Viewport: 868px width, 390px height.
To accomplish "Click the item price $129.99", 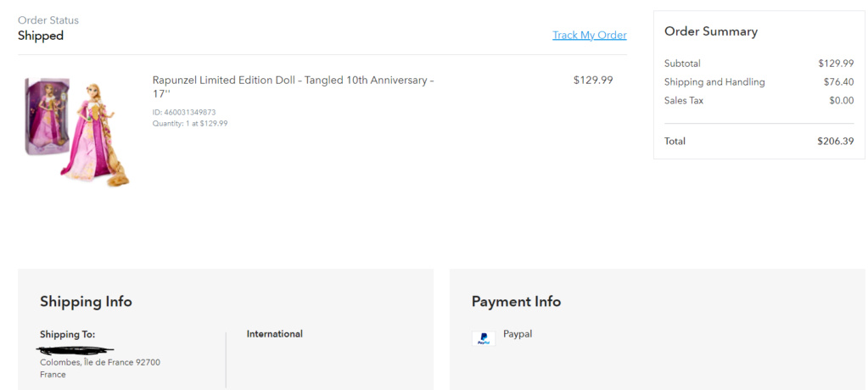I will click(x=593, y=81).
